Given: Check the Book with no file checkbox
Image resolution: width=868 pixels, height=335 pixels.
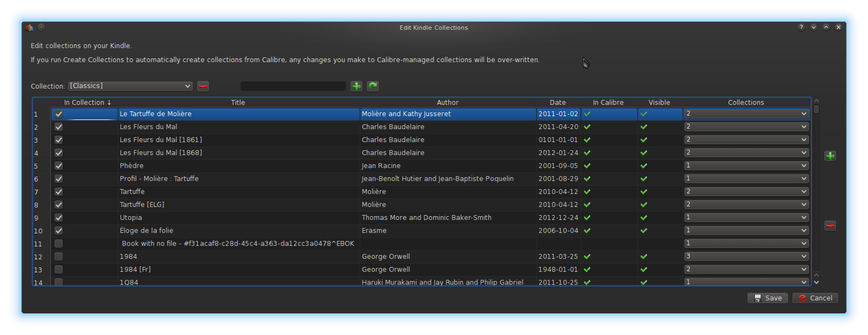Looking at the screenshot, I should click(59, 244).
